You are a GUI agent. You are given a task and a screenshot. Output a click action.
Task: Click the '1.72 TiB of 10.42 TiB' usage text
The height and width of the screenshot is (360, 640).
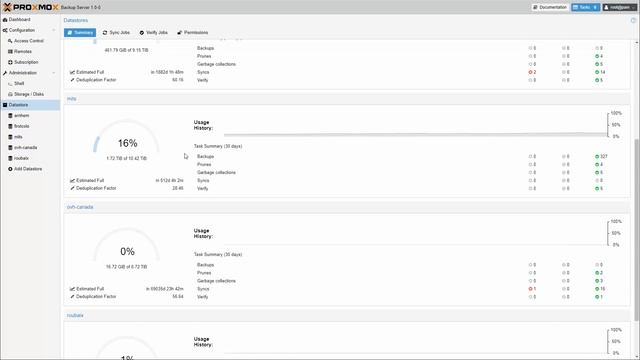(127, 158)
